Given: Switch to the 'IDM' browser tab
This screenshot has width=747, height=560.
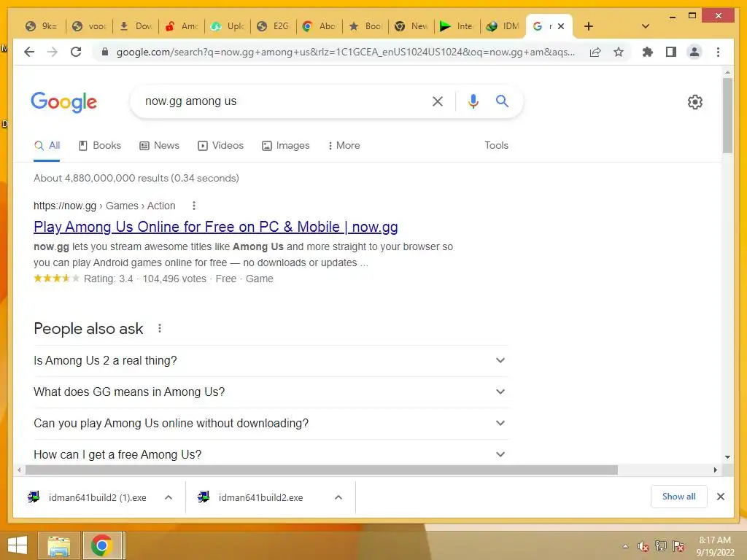Looking at the screenshot, I should click(x=503, y=26).
